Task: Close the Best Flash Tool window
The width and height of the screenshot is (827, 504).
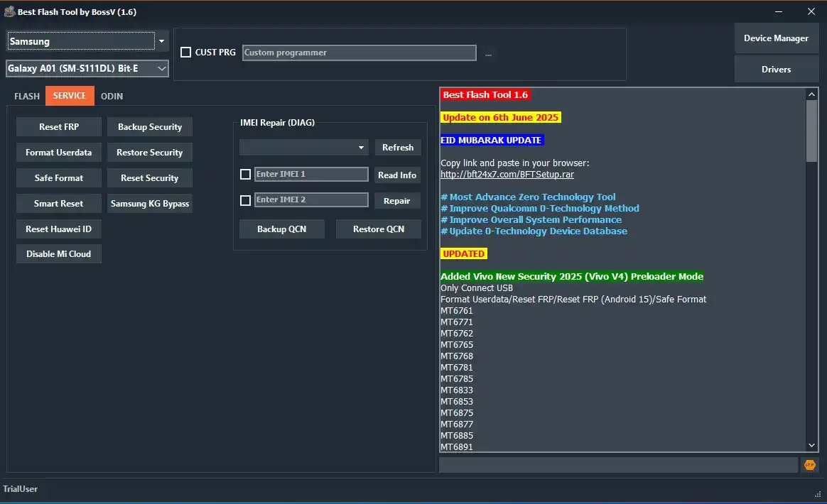Action: point(811,11)
